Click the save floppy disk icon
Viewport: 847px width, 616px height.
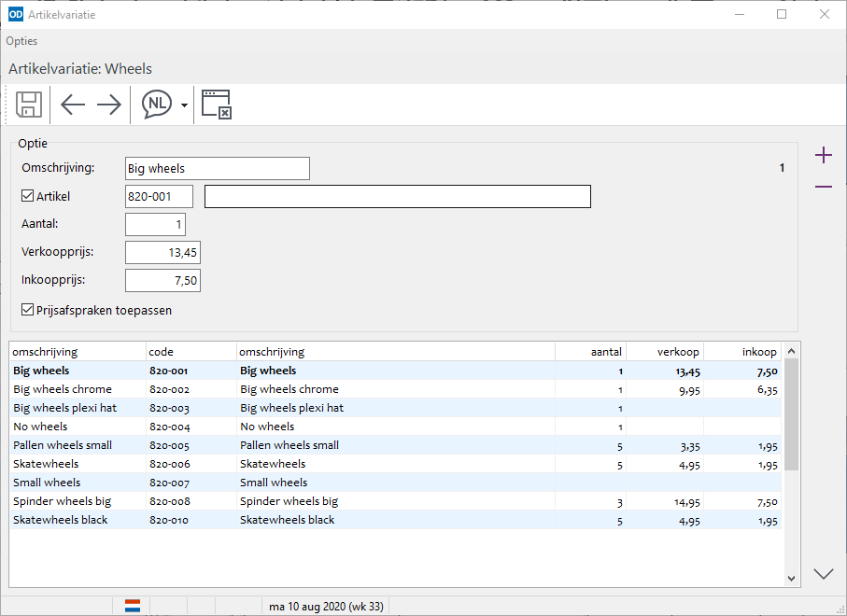(x=29, y=105)
